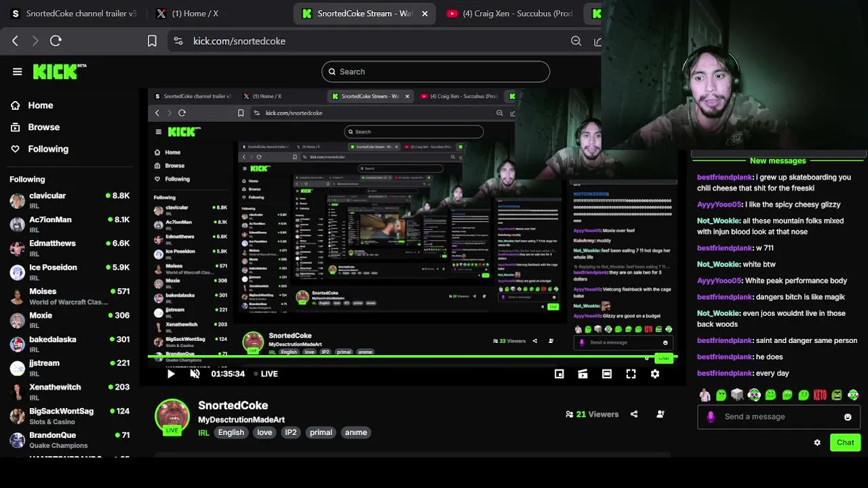868x488 pixels.
Task: Open the emoji picker smiley in chat
Action: (x=848, y=417)
